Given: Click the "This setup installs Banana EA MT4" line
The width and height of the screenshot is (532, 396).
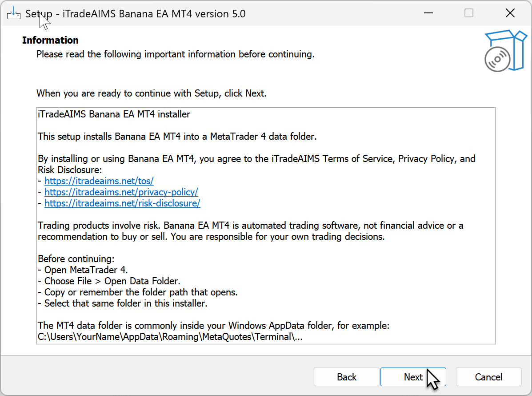Looking at the screenshot, I should click(177, 137).
